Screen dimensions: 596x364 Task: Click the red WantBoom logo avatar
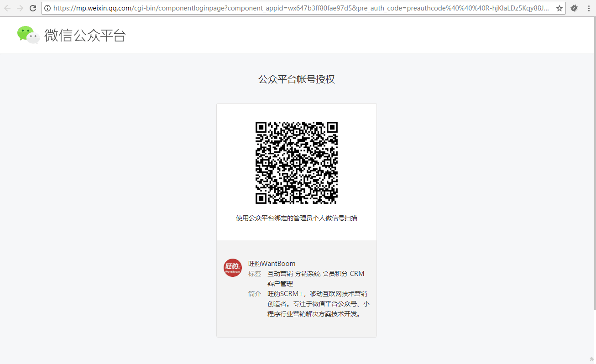pos(233,268)
